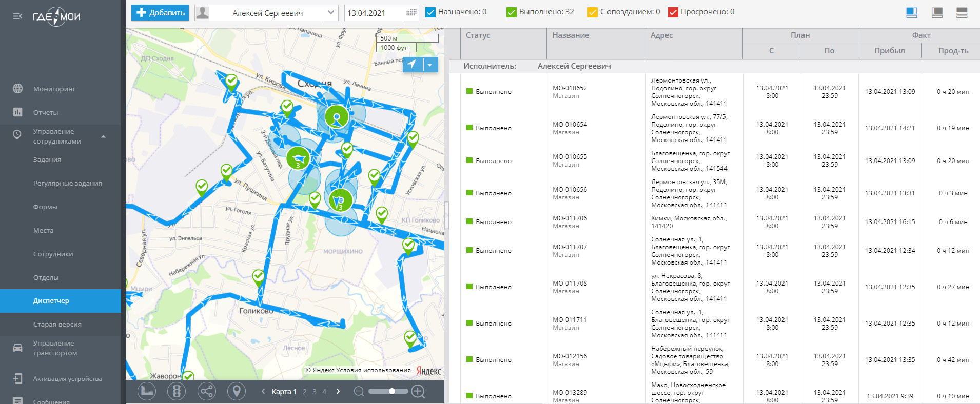Sort by the Статус column header
The image size is (980, 404).
(503, 43)
